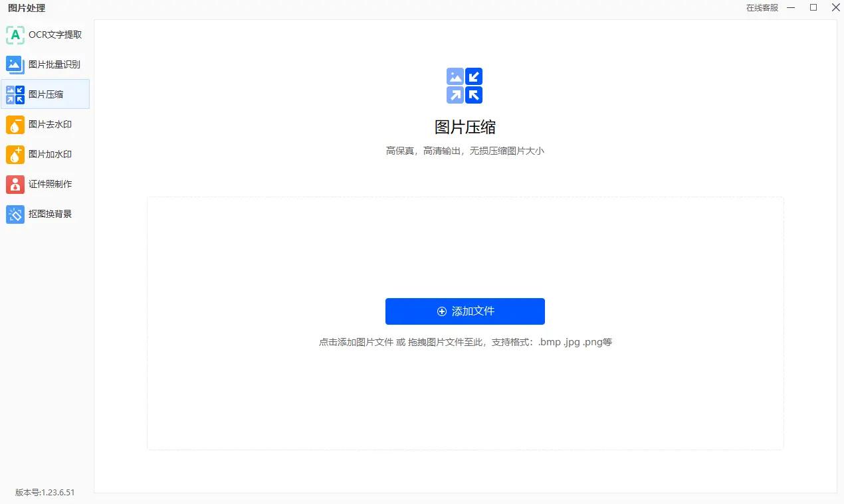This screenshot has height=504, width=844.
Task: Click the blue compression logo above the page title
Action: pyautogui.click(x=464, y=85)
